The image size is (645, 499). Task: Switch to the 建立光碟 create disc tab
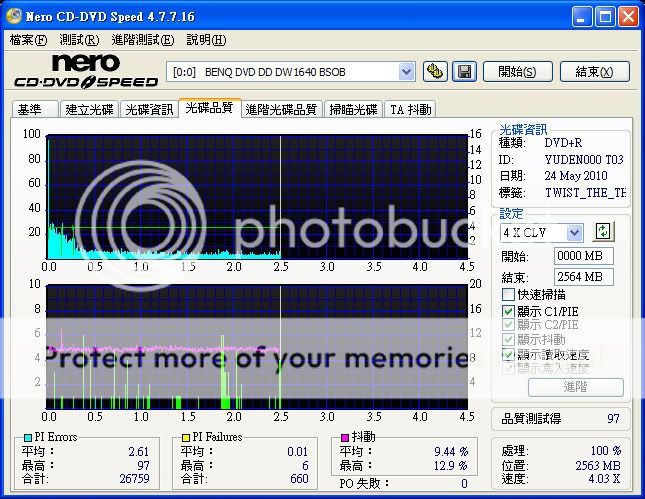pyautogui.click(x=89, y=109)
